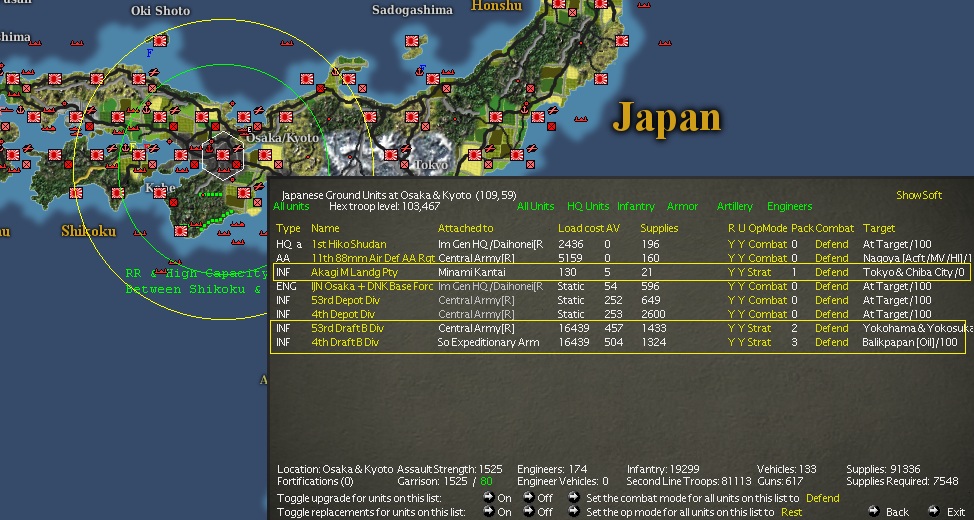This screenshot has width=974, height=520.
Task: Sort by Combat column header
Action: tap(835, 229)
